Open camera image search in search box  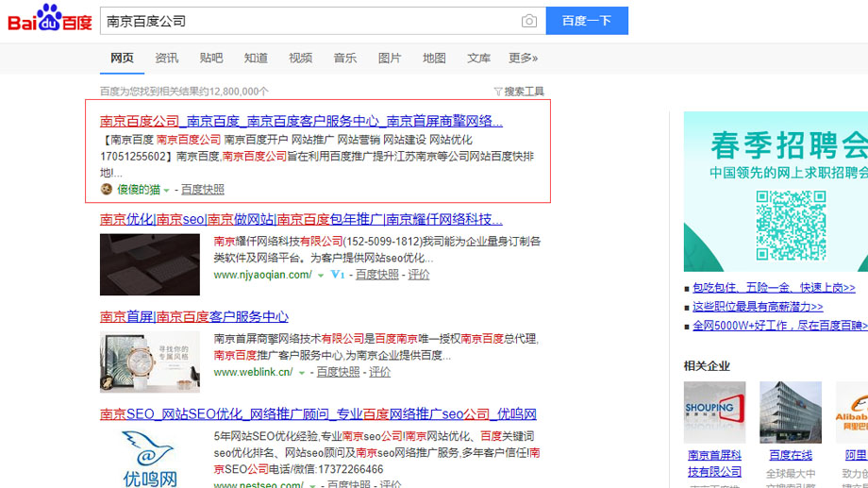click(529, 21)
